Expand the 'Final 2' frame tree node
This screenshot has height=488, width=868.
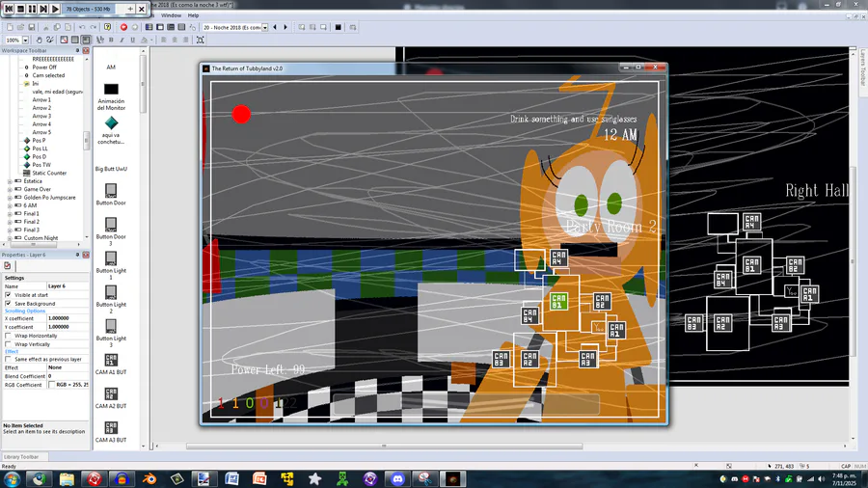click(10, 222)
